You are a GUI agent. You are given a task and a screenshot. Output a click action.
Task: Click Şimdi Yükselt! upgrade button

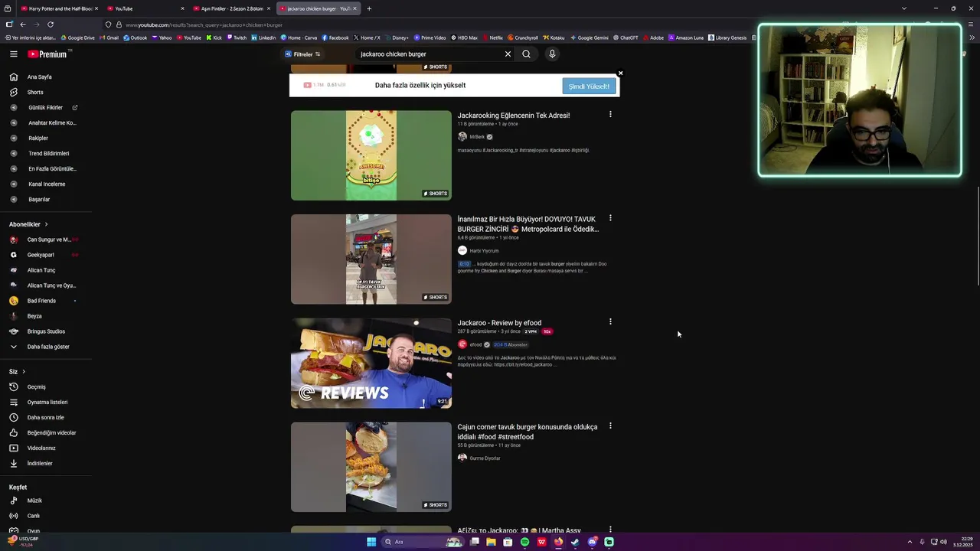589,86
